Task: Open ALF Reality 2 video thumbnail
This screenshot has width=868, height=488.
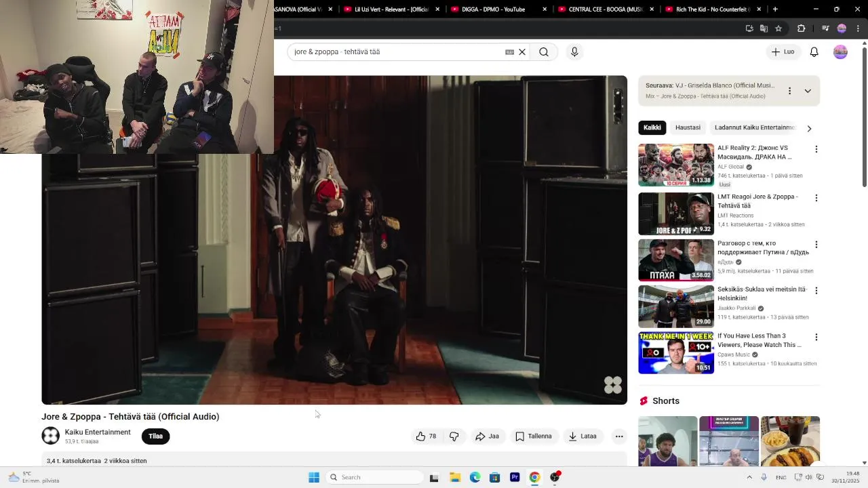Action: (x=676, y=165)
